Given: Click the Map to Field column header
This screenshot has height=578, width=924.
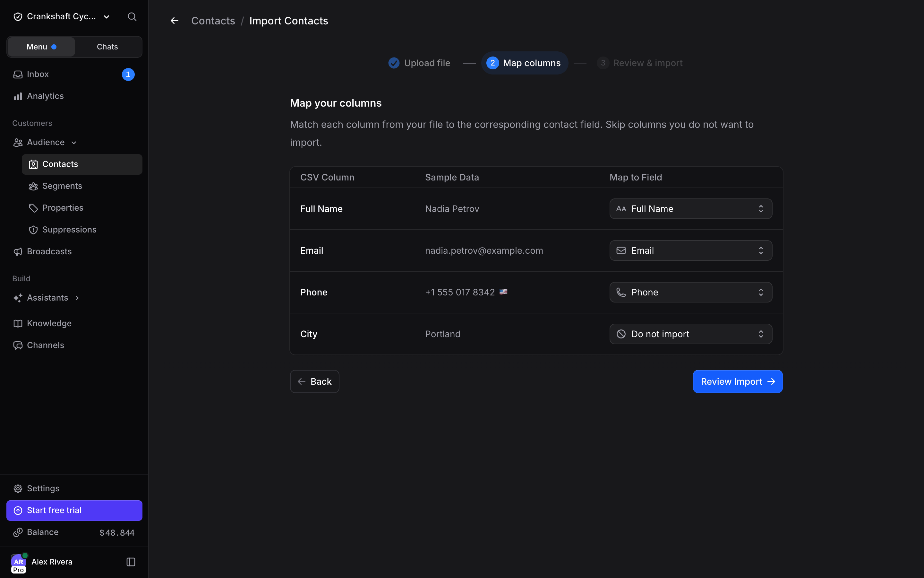Looking at the screenshot, I should click(635, 177).
